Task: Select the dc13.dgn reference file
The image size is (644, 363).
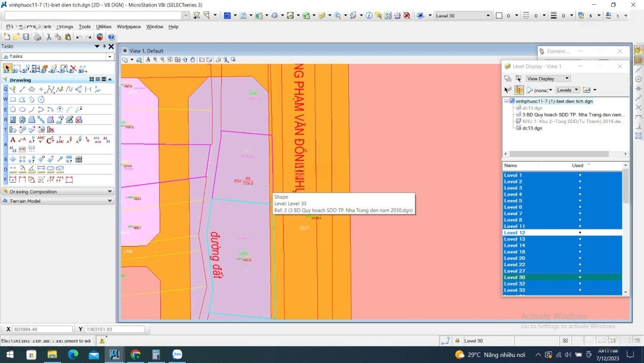Action: [x=532, y=128]
